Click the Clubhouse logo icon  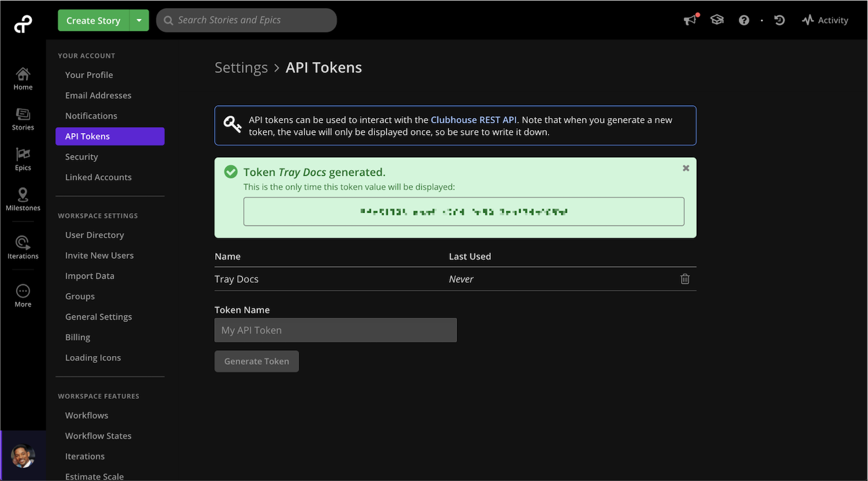23,24
